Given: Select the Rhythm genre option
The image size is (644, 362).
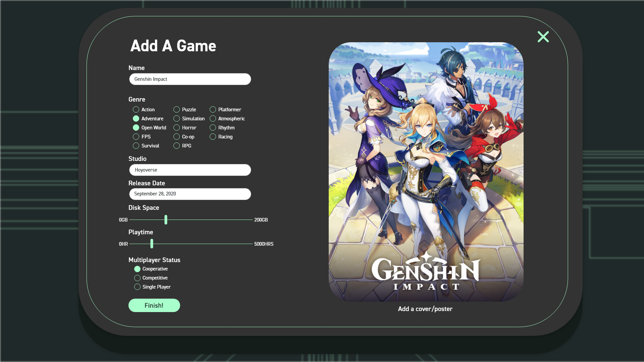Looking at the screenshot, I should [213, 128].
